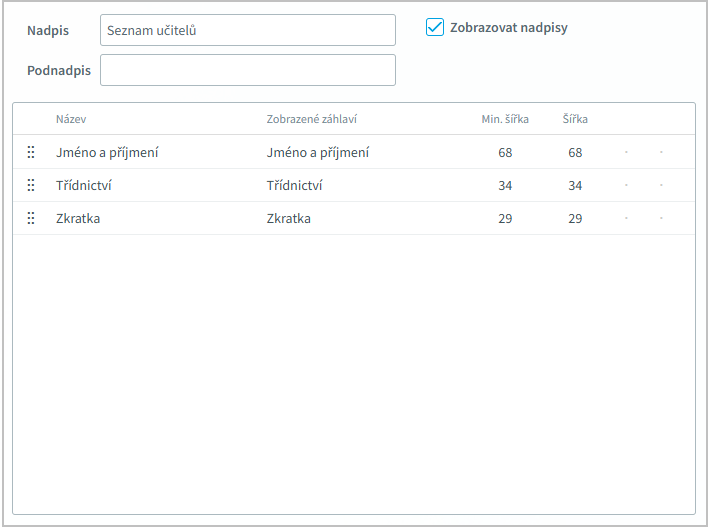
Task: Click the Název column header
Action: (x=71, y=119)
